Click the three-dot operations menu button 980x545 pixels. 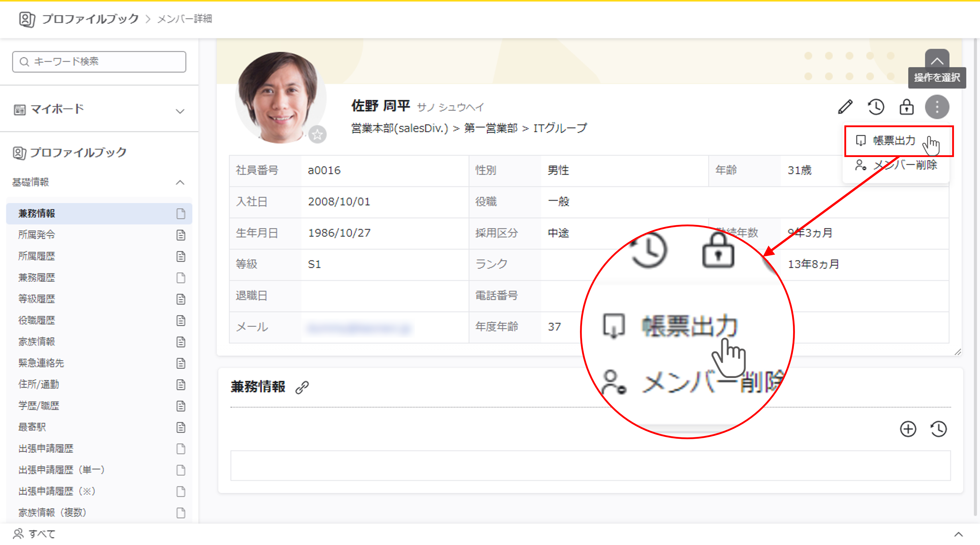coord(937,107)
